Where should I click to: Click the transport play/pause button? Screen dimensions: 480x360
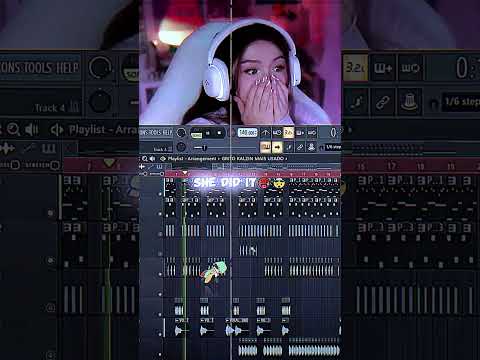click(208, 133)
